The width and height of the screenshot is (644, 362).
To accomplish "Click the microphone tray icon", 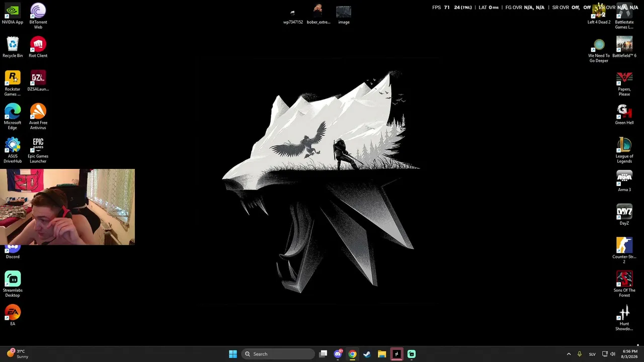I will (580, 354).
